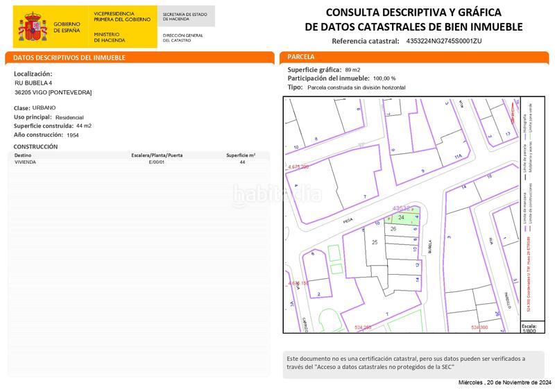Click 'DIRECCIÓN GENERAL DEL CATASTRO' text

tap(182, 38)
